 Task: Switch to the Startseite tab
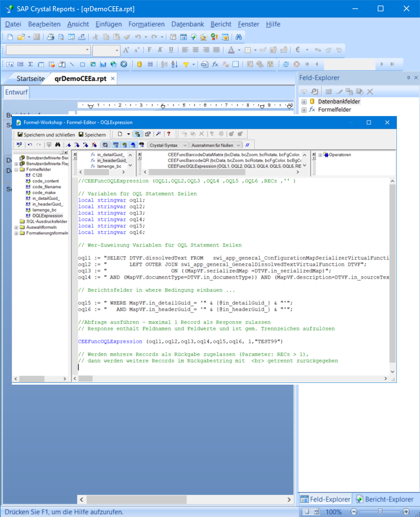(30, 78)
